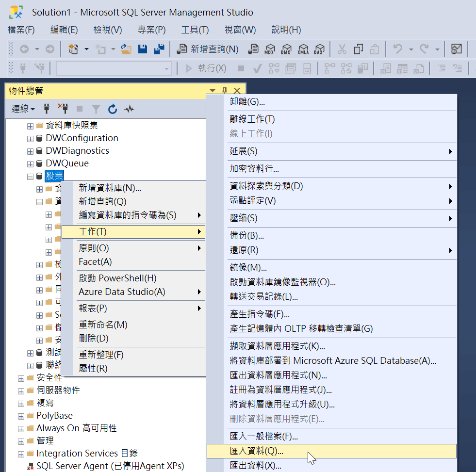Click the DAX query icon
The width and height of the screenshot is (476, 472).
point(319,49)
